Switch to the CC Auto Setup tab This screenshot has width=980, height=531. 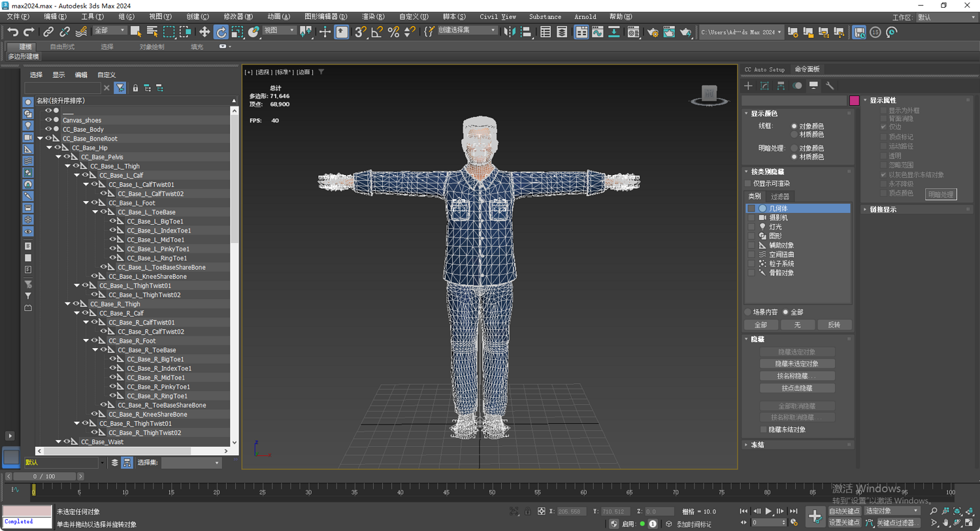tap(765, 69)
